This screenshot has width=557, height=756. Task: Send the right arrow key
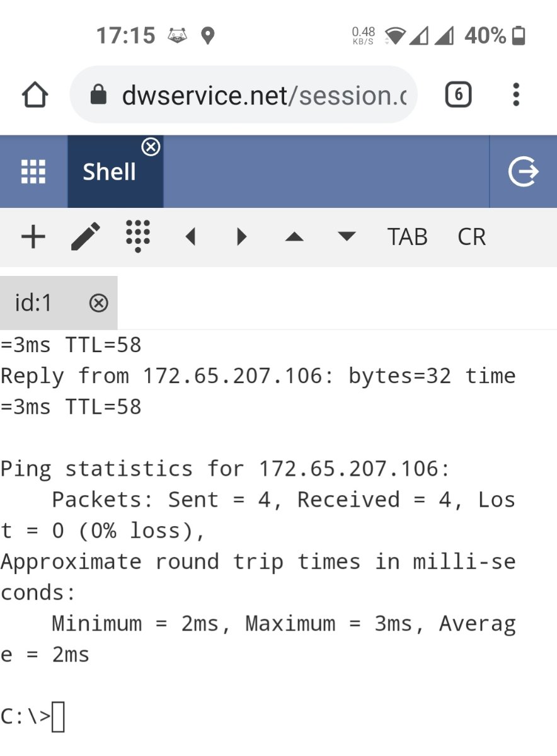coord(242,237)
